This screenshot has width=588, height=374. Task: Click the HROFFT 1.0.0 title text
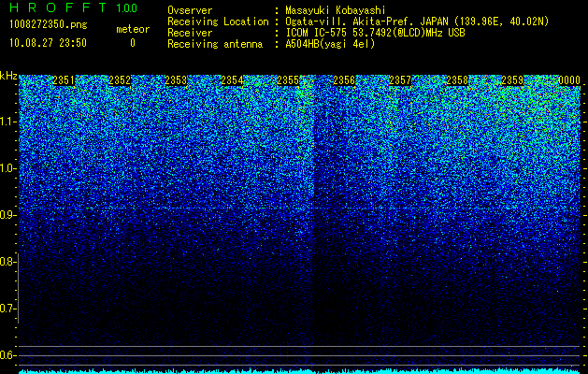click(x=74, y=7)
